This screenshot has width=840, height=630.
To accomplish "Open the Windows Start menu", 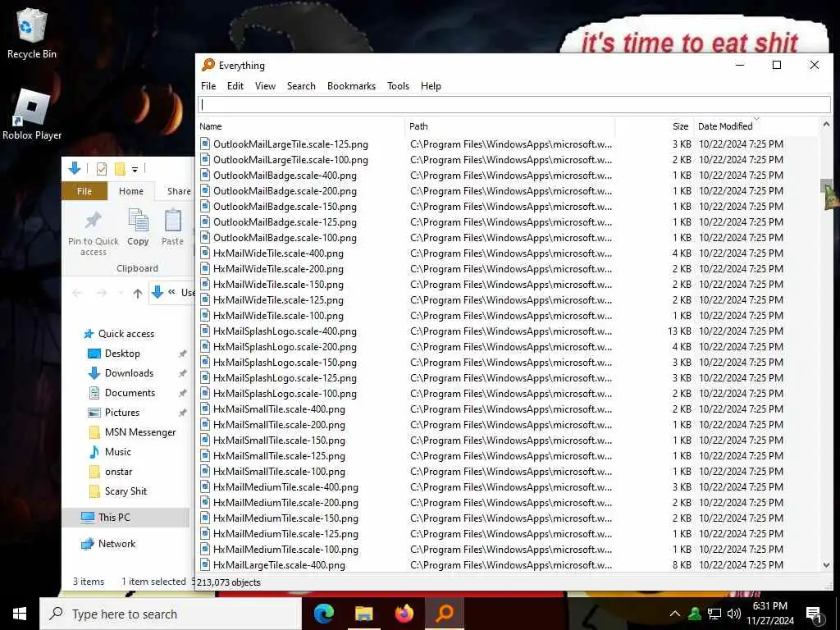I will (20, 614).
